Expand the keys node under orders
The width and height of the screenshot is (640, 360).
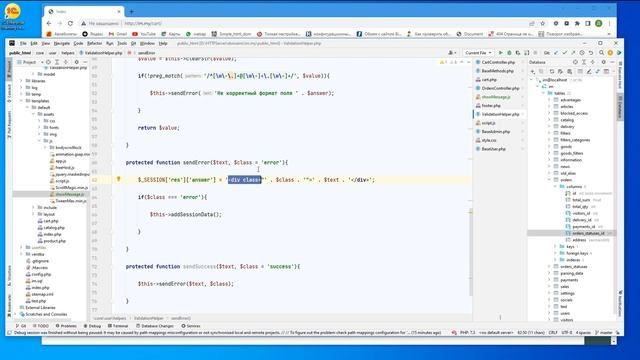click(556, 247)
